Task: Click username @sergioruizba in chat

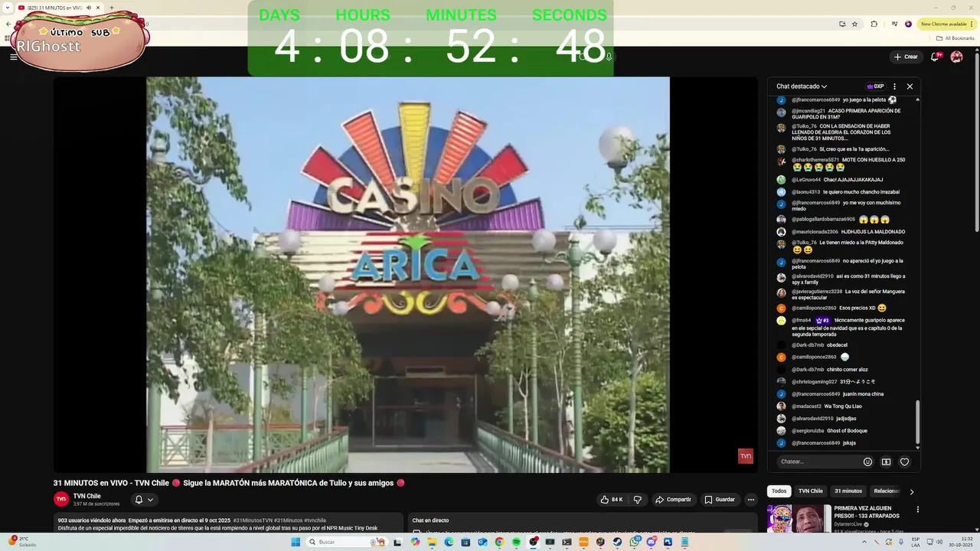Action: 807,431
